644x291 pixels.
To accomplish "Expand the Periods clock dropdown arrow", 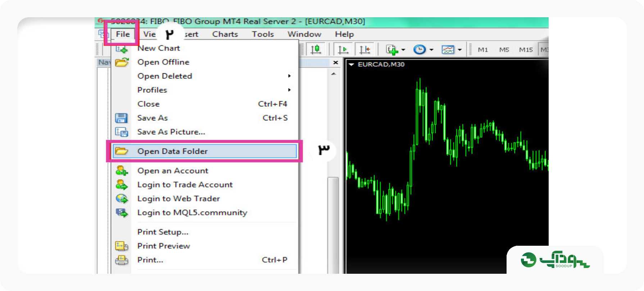I will tap(431, 50).
